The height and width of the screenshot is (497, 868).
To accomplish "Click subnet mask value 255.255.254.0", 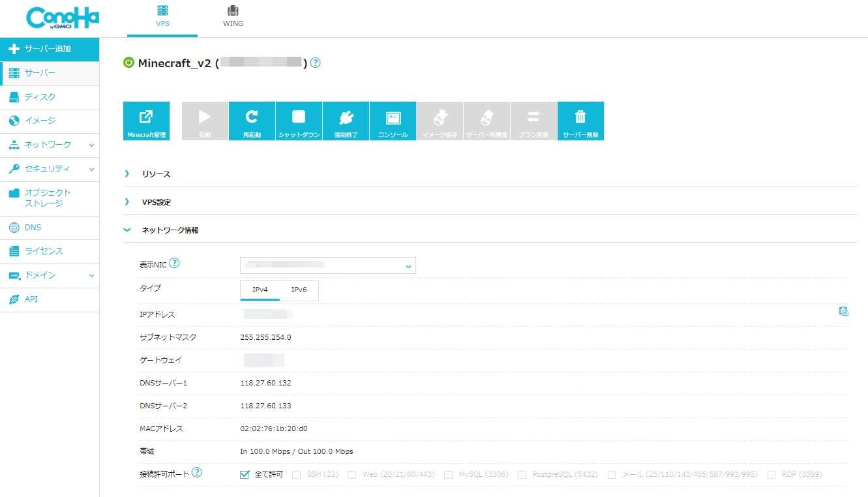I will 265,337.
